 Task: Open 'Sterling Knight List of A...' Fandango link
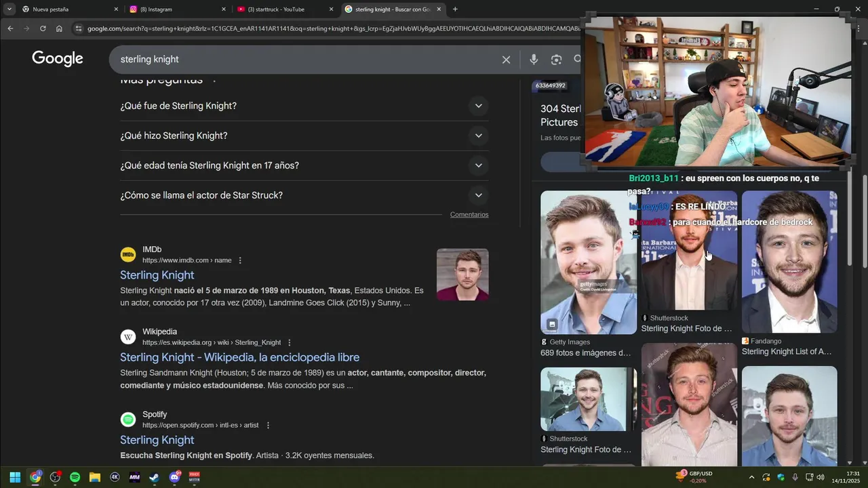(x=787, y=352)
